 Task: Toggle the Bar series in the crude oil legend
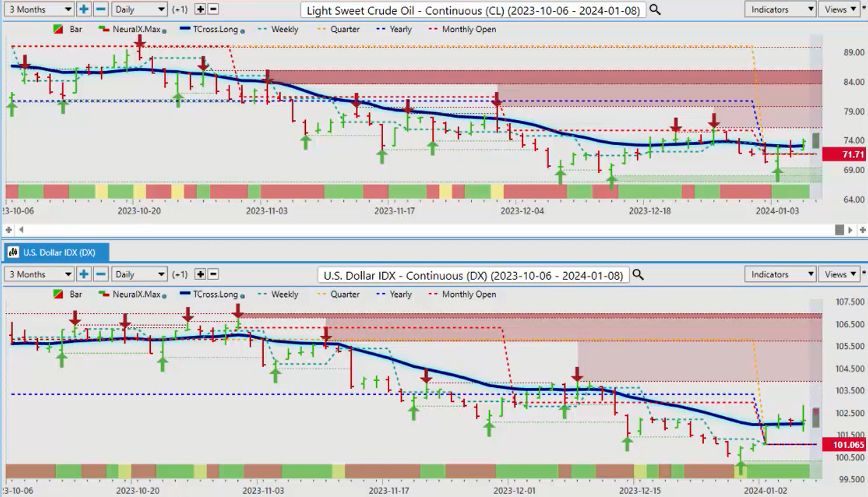tap(68, 29)
